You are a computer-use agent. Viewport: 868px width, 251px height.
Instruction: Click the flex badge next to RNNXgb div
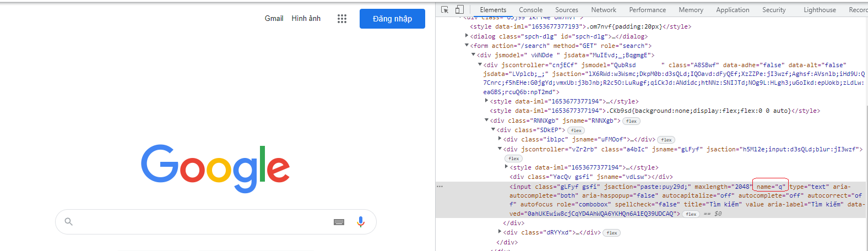(631, 121)
